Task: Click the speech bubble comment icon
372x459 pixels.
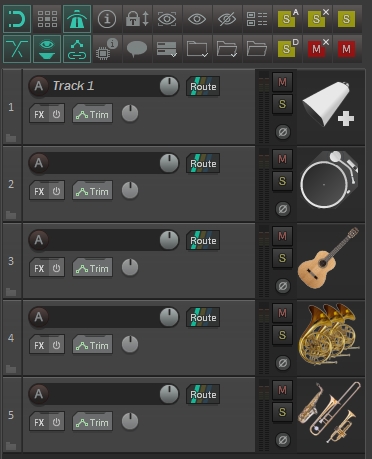Action: pyautogui.click(x=137, y=49)
